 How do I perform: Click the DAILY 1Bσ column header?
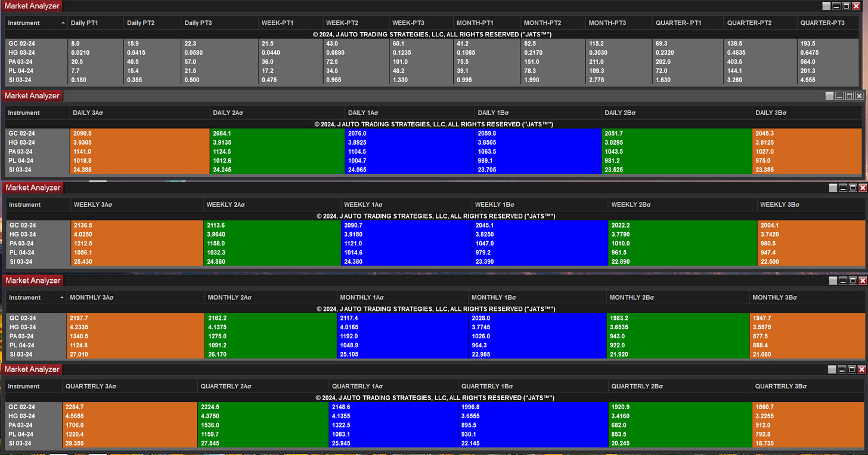tap(538, 113)
